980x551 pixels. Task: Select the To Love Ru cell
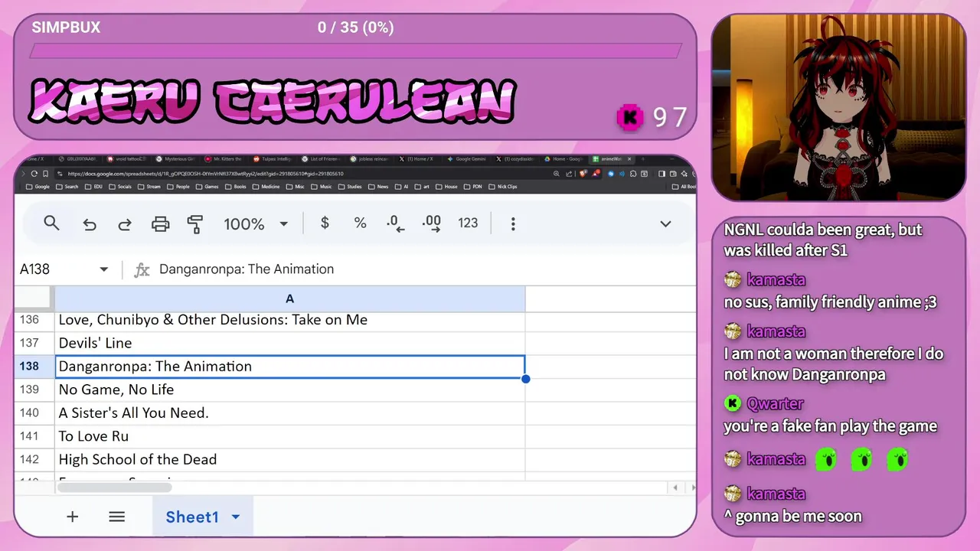289,436
